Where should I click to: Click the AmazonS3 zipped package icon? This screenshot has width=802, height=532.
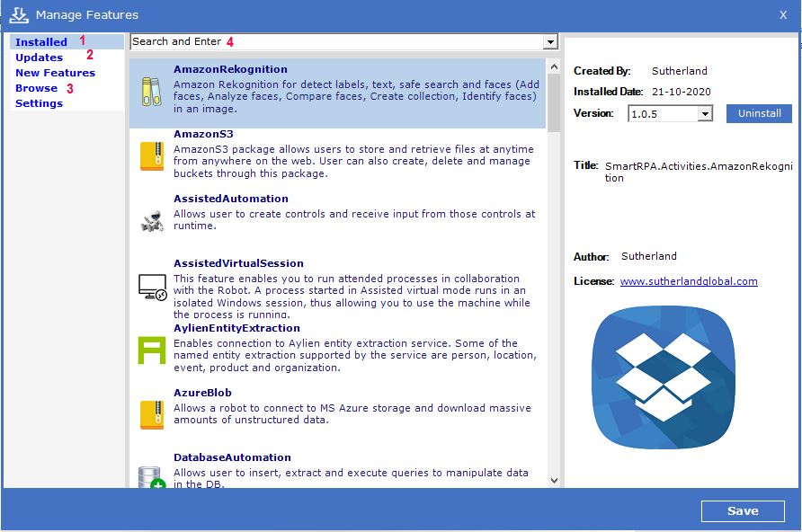coord(151,156)
